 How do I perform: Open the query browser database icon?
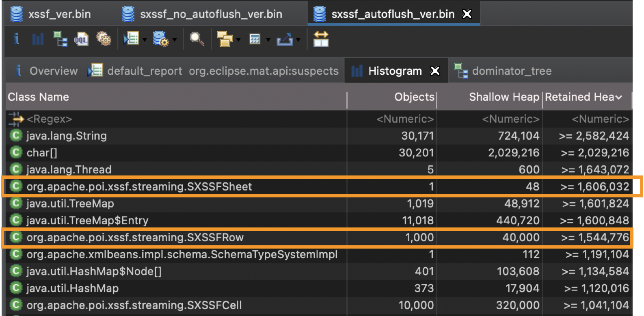(x=161, y=39)
